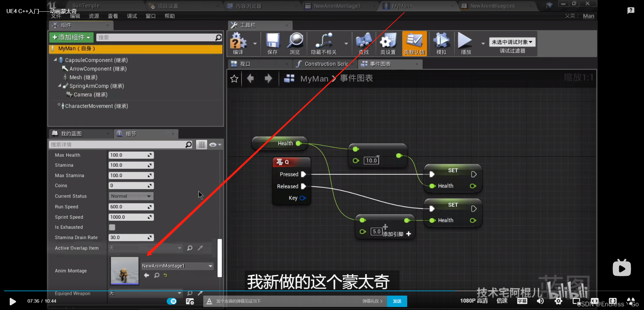
Task: Click the parent class Man link
Action: coord(588,16)
